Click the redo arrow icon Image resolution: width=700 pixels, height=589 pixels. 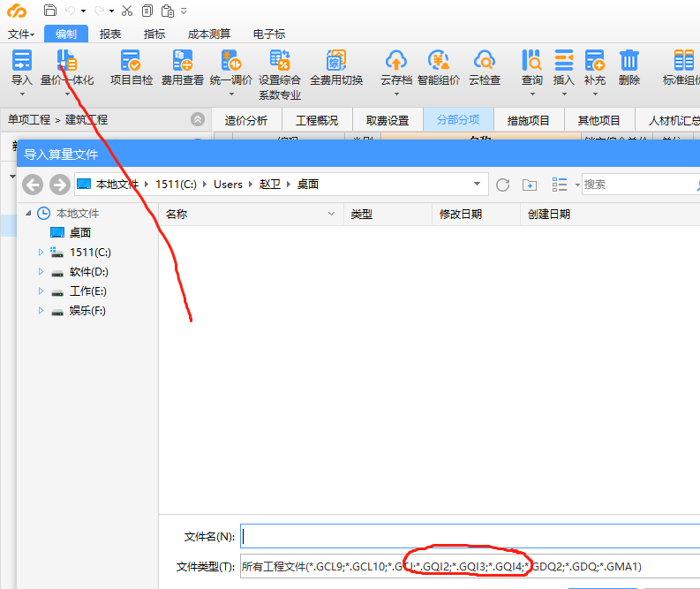pyautogui.click(x=99, y=11)
